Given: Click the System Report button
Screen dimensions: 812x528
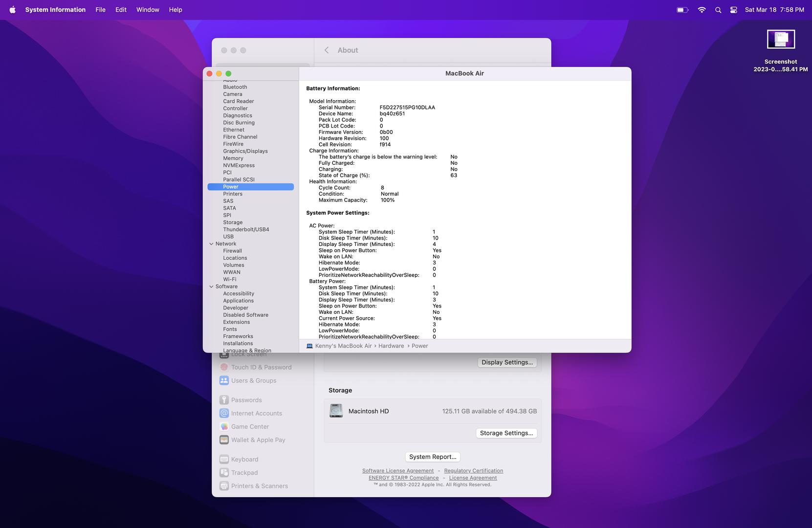Looking at the screenshot, I should (433, 457).
